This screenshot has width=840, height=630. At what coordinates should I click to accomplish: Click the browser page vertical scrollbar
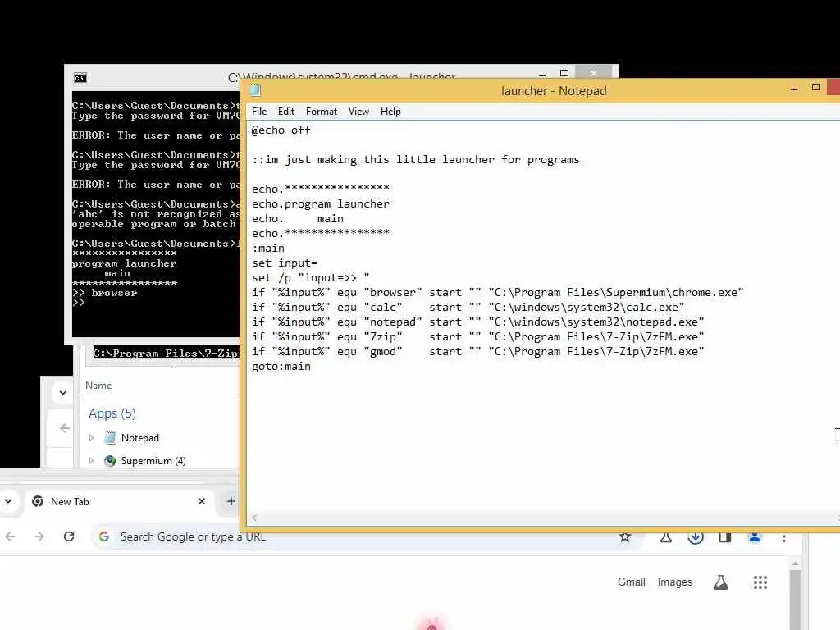pyautogui.click(x=795, y=600)
